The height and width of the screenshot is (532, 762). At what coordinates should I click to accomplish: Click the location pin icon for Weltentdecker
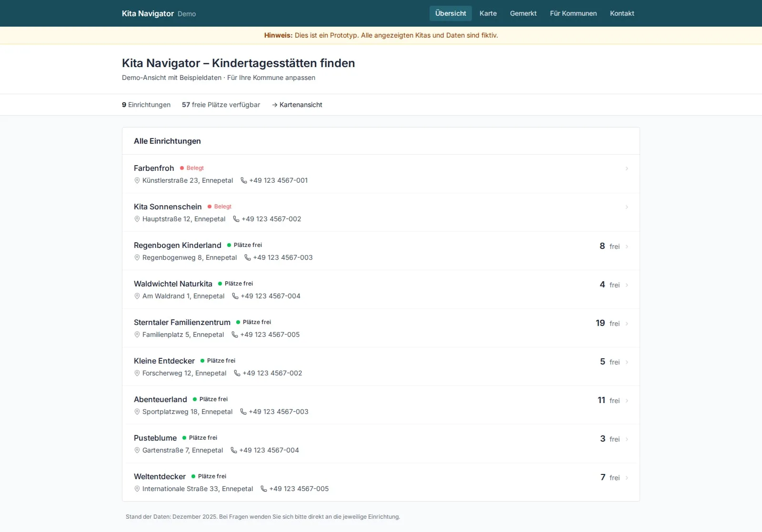tap(137, 489)
